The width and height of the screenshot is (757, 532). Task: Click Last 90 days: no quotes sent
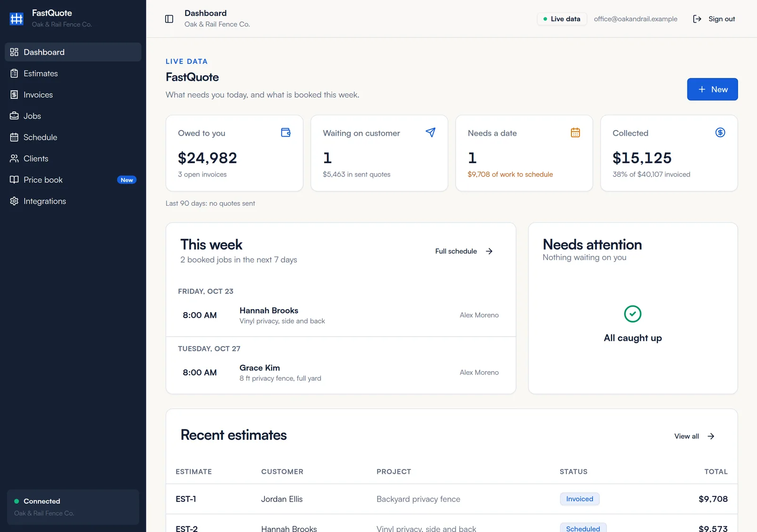pos(210,203)
